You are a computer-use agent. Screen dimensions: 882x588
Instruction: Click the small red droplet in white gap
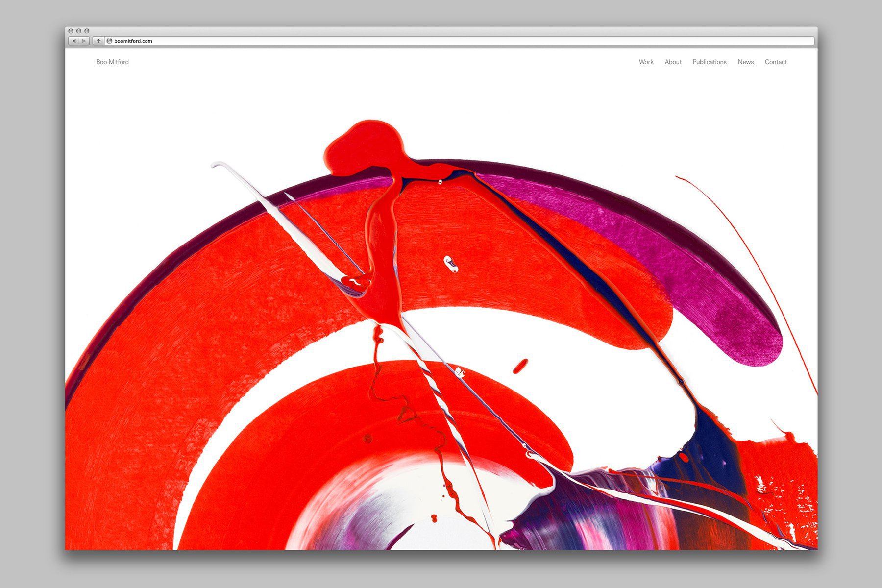coord(520,366)
